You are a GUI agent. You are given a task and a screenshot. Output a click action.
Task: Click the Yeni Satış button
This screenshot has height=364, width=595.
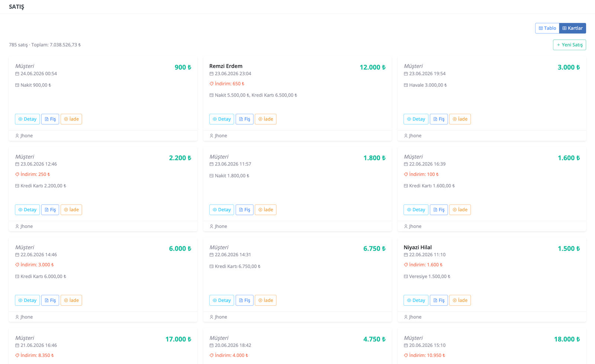(569, 45)
